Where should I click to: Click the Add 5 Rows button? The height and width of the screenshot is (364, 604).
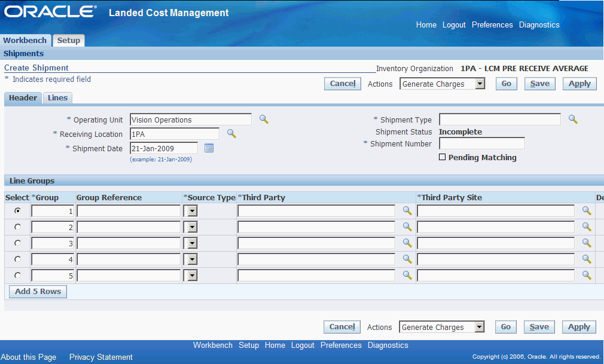tap(38, 292)
